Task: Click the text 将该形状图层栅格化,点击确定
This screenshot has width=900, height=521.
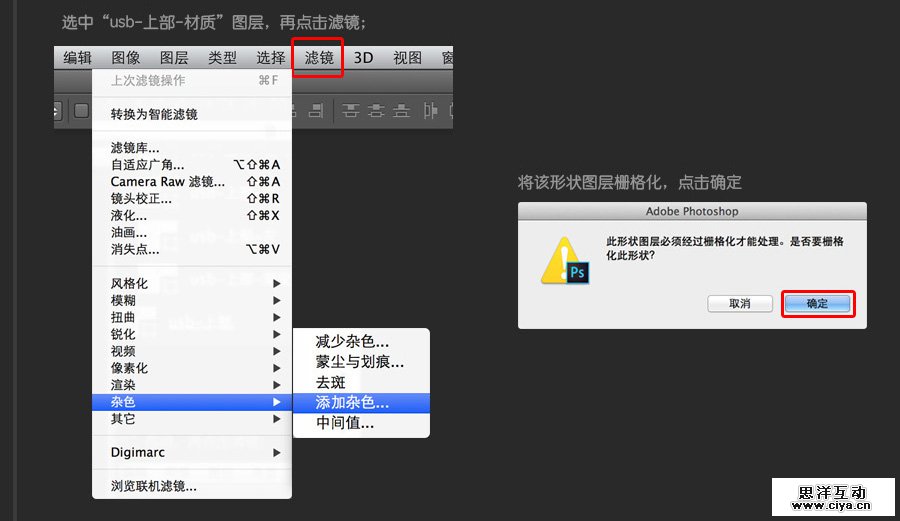Action: tap(630, 182)
